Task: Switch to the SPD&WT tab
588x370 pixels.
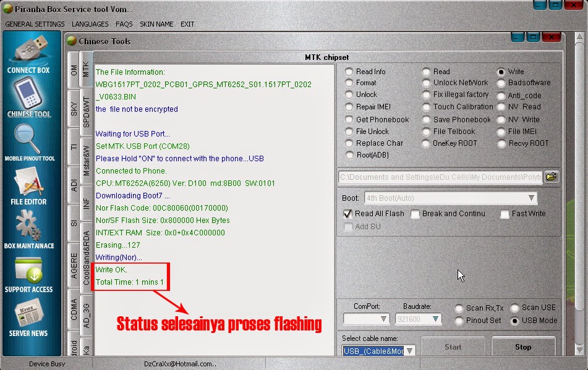Action: (86, 112)
